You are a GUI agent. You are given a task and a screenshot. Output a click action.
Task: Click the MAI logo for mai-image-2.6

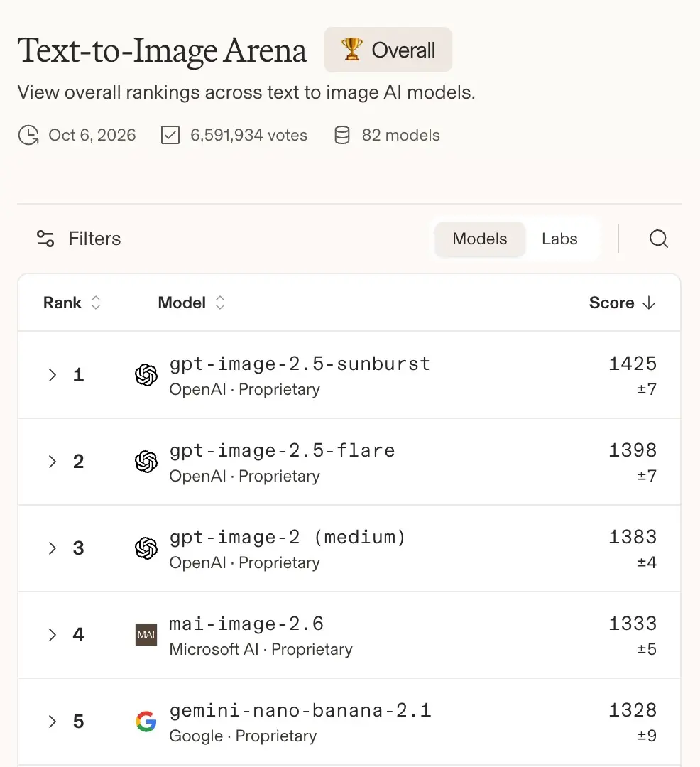pyautogui.click(x=146, y=635)
